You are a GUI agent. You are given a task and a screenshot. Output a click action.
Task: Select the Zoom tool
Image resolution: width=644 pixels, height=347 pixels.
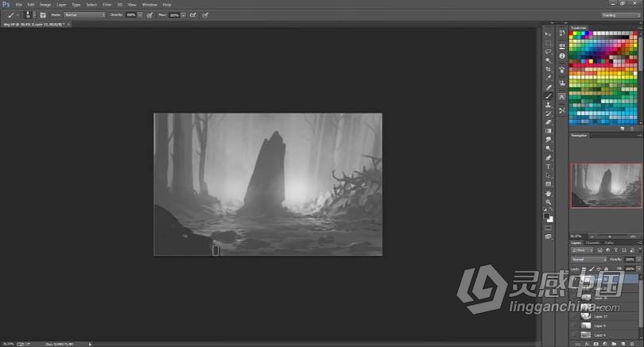click(x=548, y=202)
